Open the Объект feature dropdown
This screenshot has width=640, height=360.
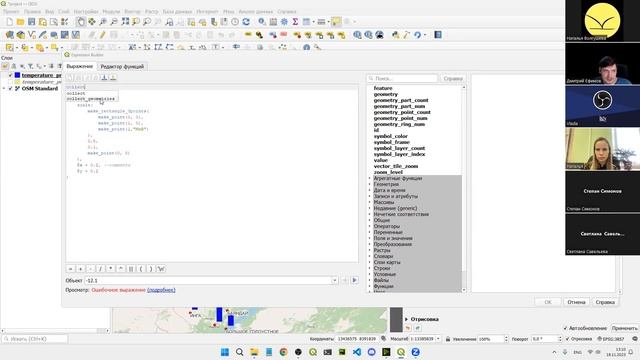tap(334, 280)
